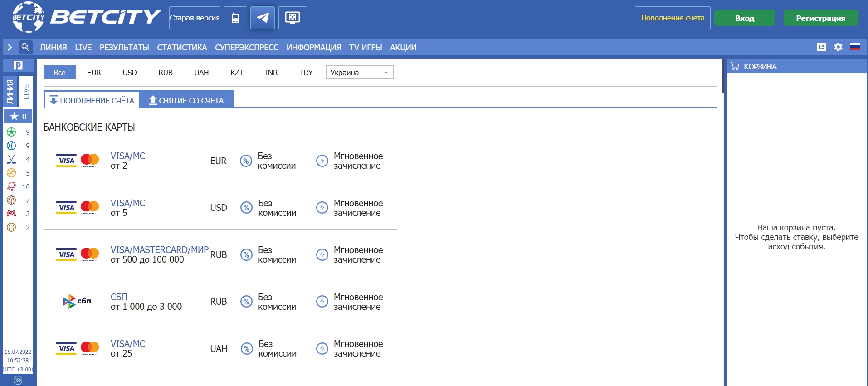Viewport: 868px width, 386px height.
Task: Switch the sidebar to LIVE mode
Action: tap(26, 92)
